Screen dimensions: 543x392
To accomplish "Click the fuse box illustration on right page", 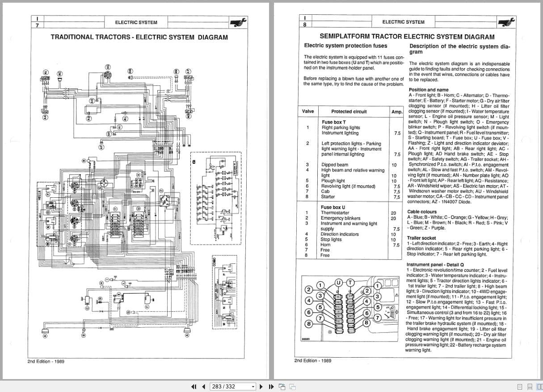I will [351, 308].
